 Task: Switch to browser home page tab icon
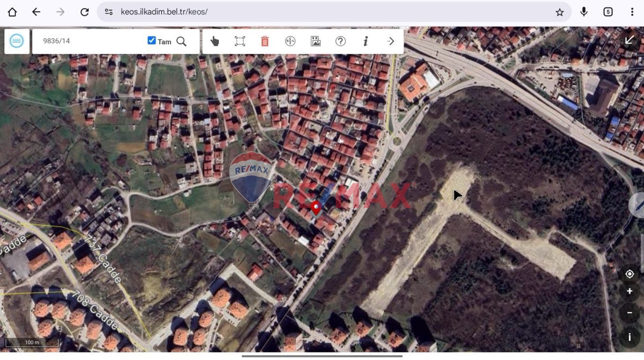[12, 11]
